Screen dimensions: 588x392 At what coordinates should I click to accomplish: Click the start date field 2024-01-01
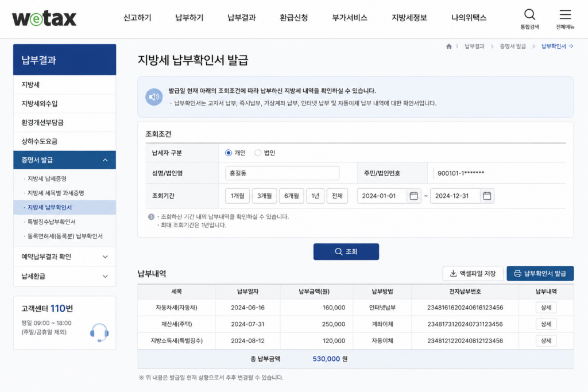(382, 196)
